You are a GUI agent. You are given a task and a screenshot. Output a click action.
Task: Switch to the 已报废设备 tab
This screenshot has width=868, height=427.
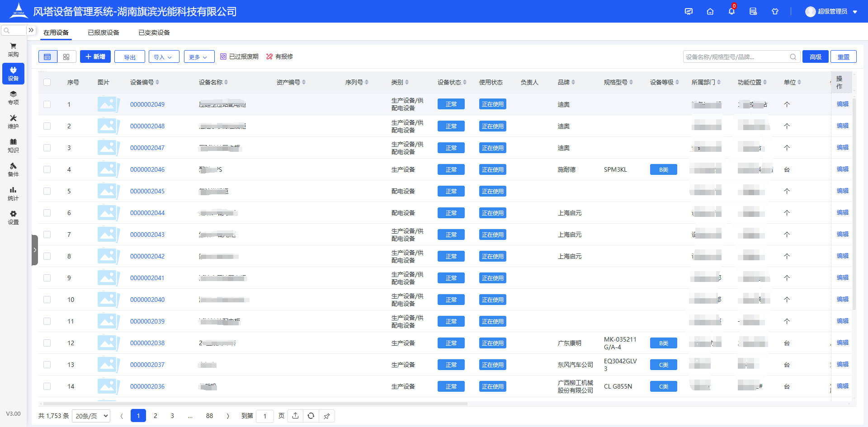[x=104, y=33]
